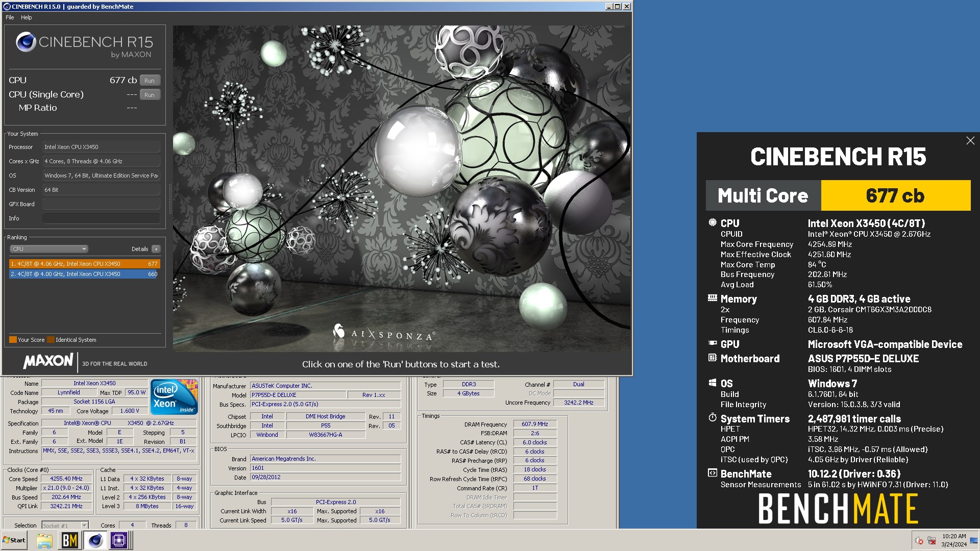The height and width of the screenshot is (551, 980).
Task: Click the Intel Xeon inside badge
Action: pos(174,397)
